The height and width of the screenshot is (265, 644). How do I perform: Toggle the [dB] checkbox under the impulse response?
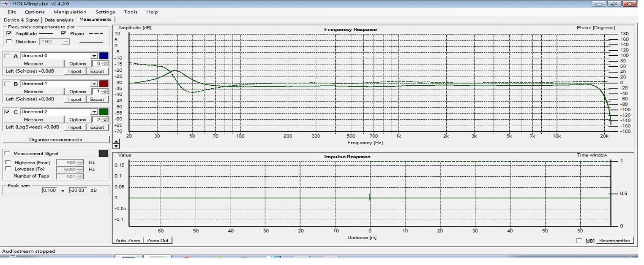click(x=579, y=241)
